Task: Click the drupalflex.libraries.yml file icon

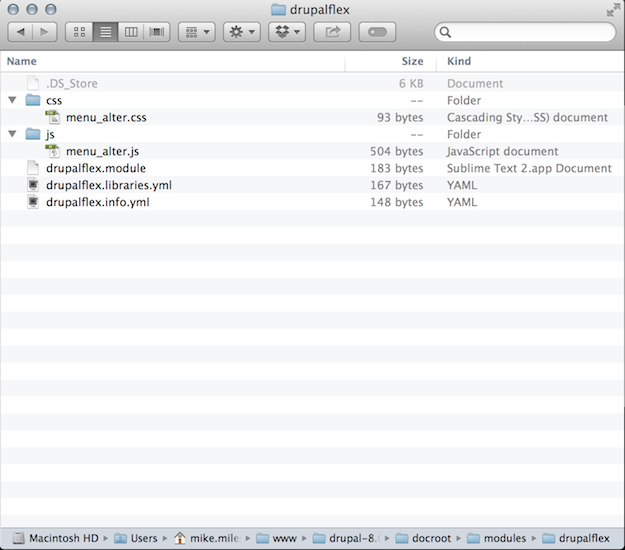Action: [33, 185]
